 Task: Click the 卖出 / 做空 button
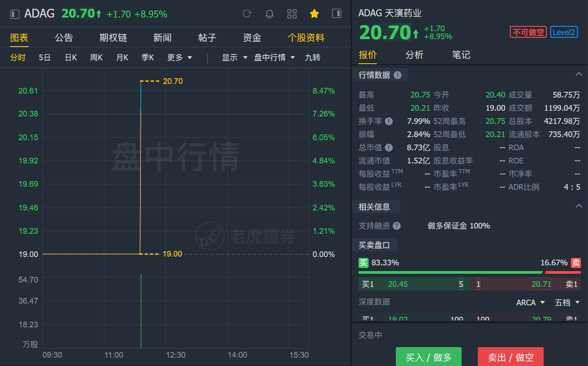[x=510, y=357]
